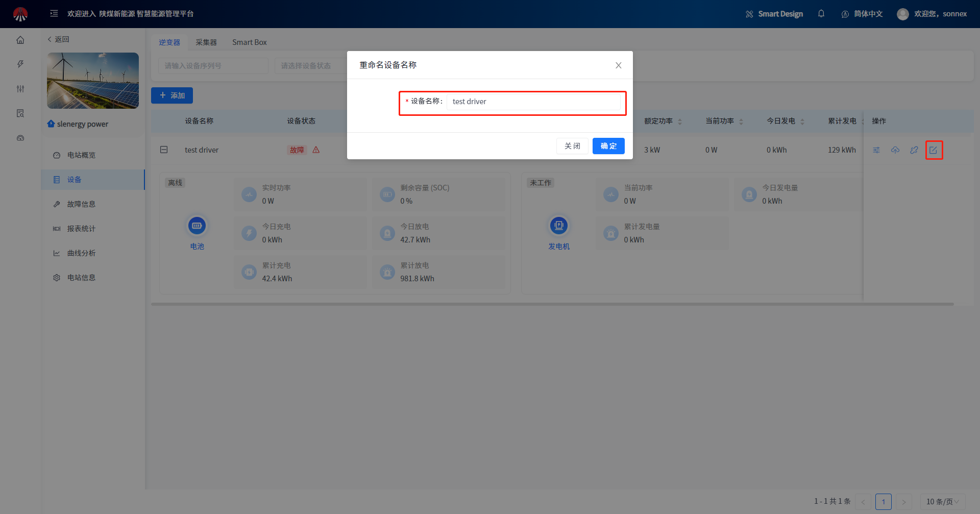Collapse the test driver row details
The height and width of the screenshot is (514, 980).
pos(164,150)
